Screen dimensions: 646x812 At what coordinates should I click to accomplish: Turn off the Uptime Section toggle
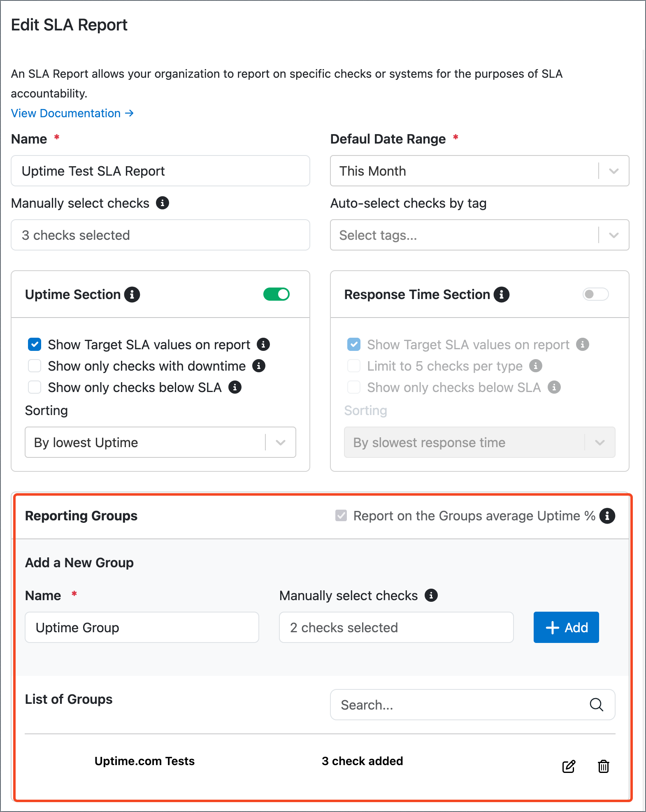(x=277, y=295)
